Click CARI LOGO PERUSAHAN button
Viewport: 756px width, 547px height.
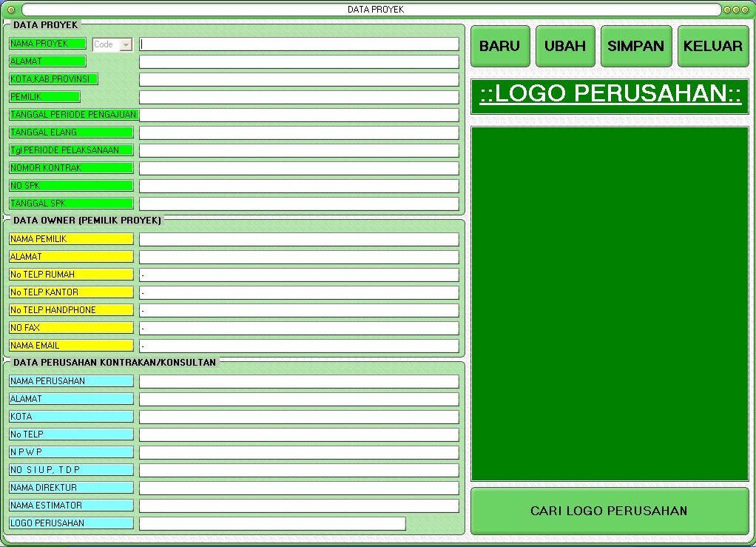coord(610,511)
